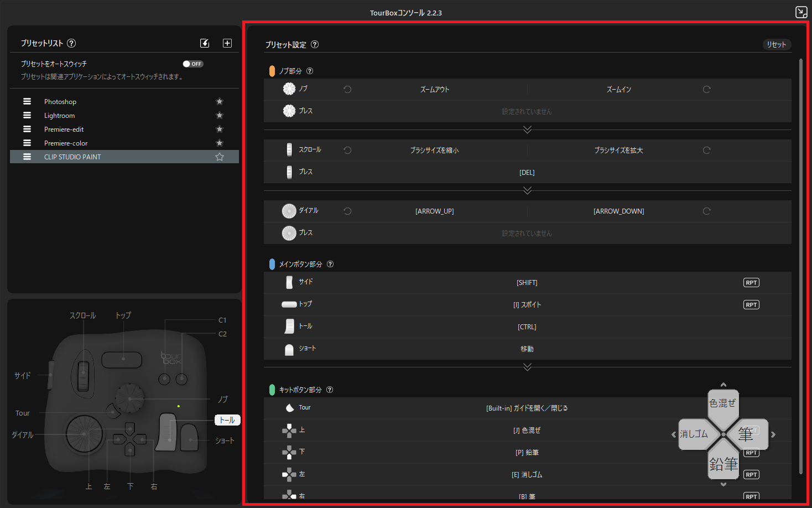Click favorite star for Photoshop preset
The height and width of the screenshot is (508, 812).
[x=220, y=102]
